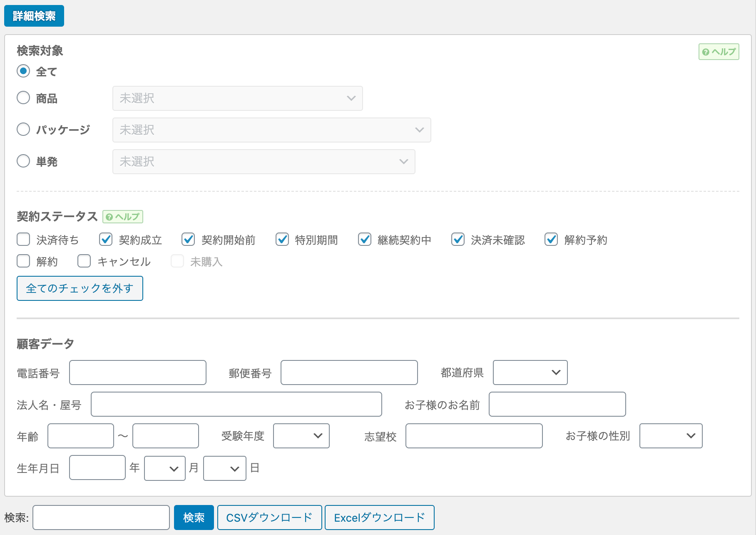Open help next to 契約ステータス heading
Screen dimensions: 756x535
pyautogui.click(x=123, y=217)
